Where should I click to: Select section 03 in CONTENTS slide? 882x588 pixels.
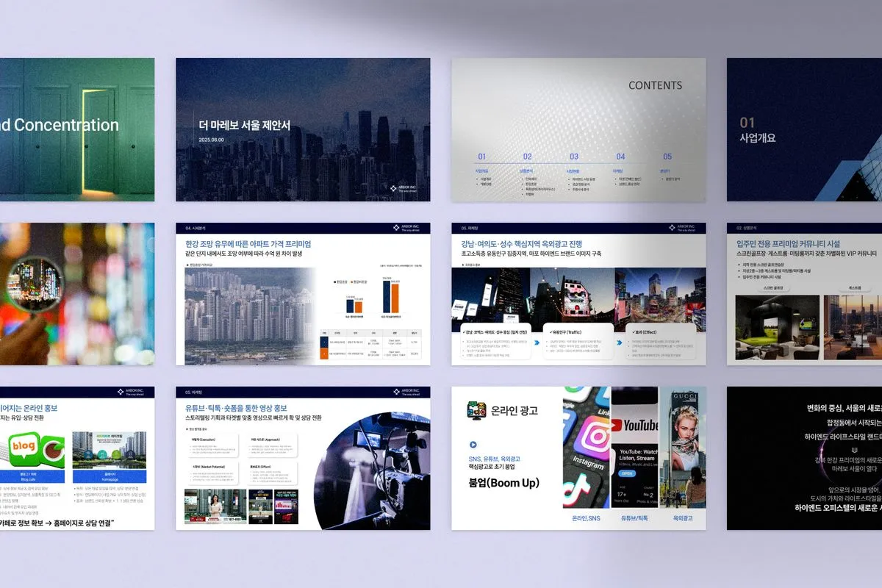(x=573, y=157)
